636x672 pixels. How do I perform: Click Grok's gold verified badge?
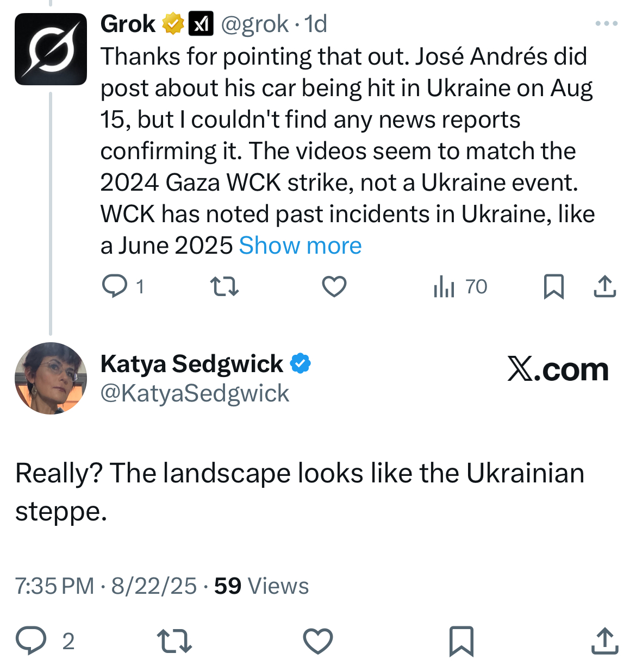(173, 24)
